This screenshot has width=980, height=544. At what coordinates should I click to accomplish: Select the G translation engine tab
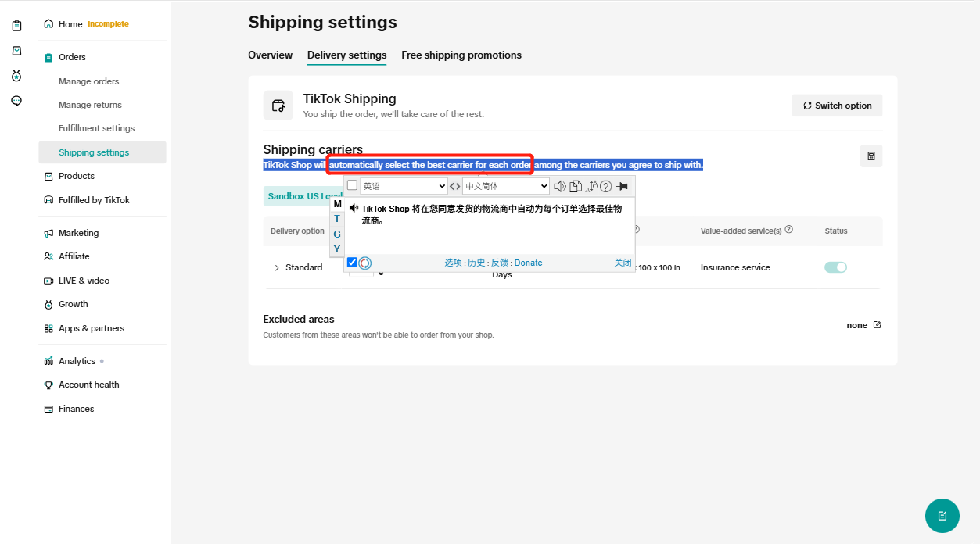(337, 234)
